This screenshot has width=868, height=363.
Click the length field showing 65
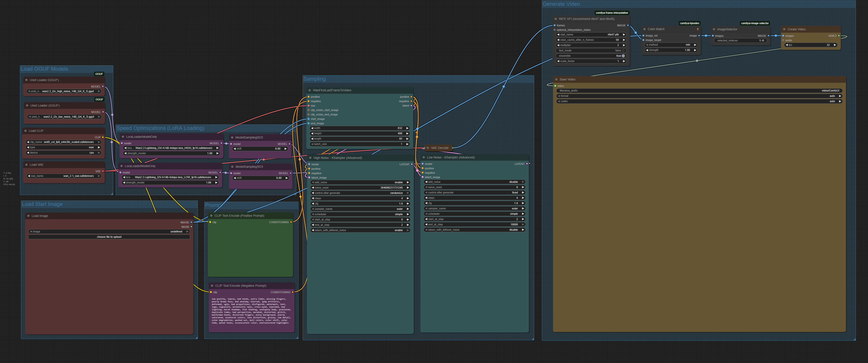[x=360, y=139]
